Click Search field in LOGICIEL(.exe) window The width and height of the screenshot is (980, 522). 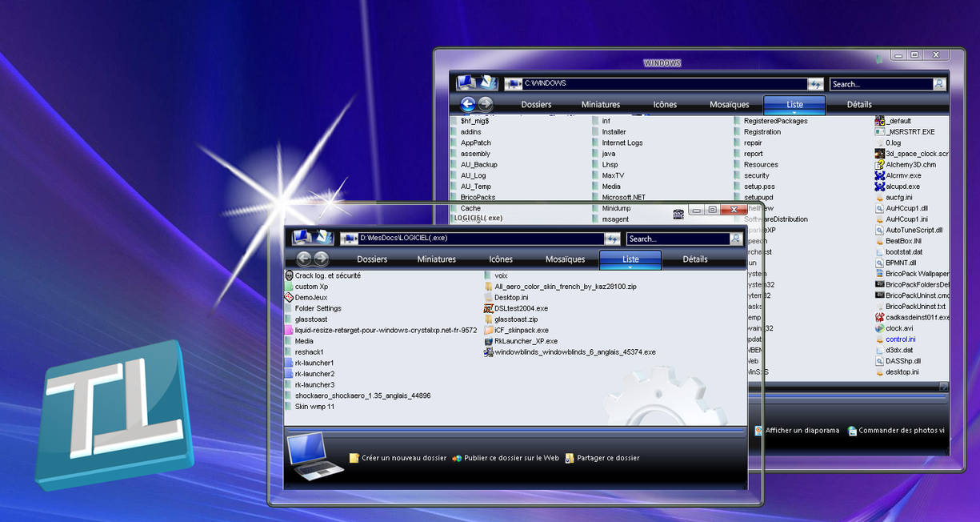tap(678, 239)
